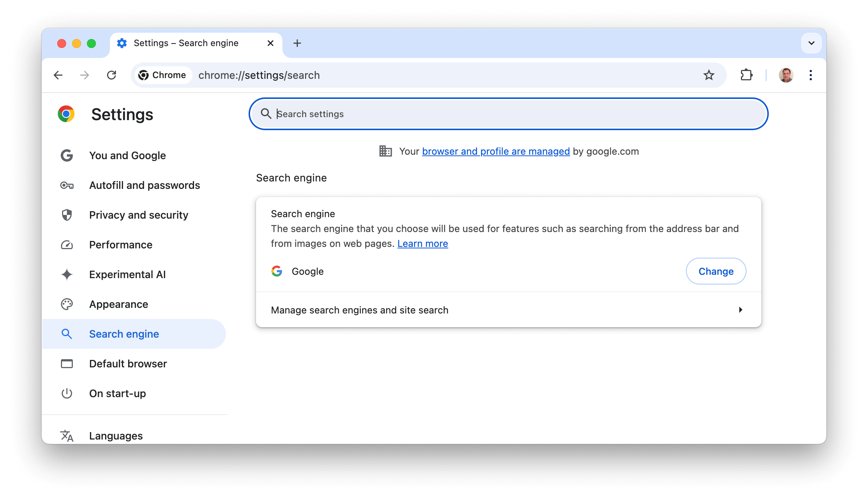The height and width of the screenshot is (499, 868).
Task: Open the Default browser settings section
Action: (x=127, y=364)
